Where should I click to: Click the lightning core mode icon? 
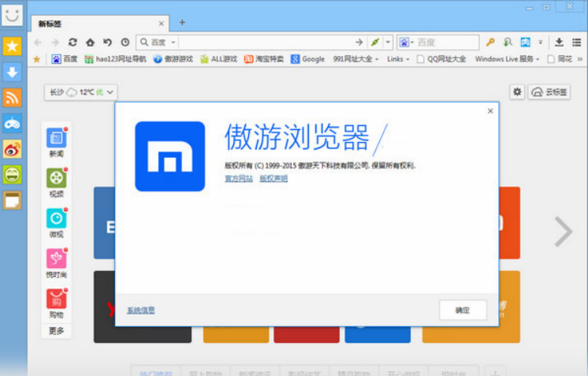click(375, 43)
